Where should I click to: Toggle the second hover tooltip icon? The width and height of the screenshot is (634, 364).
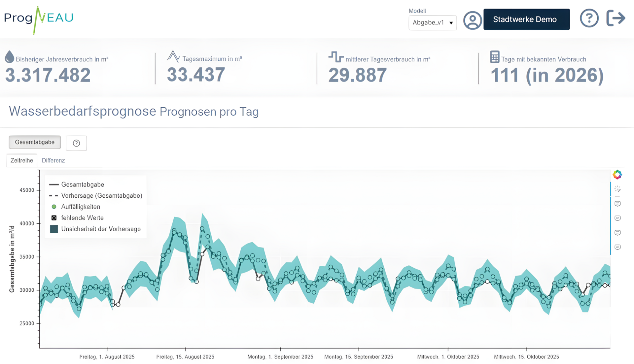pyautogui.click(x=617, y=218)
